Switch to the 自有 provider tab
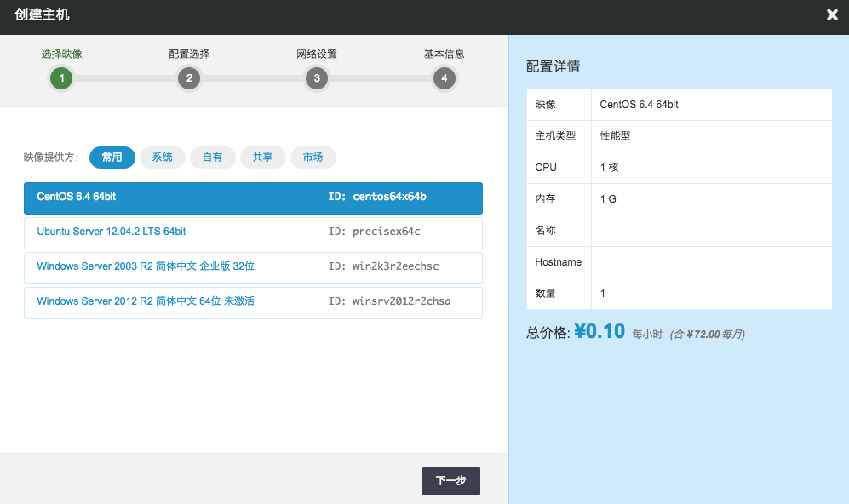The width and height of the screenshot is (849, 504). (213, 157)
